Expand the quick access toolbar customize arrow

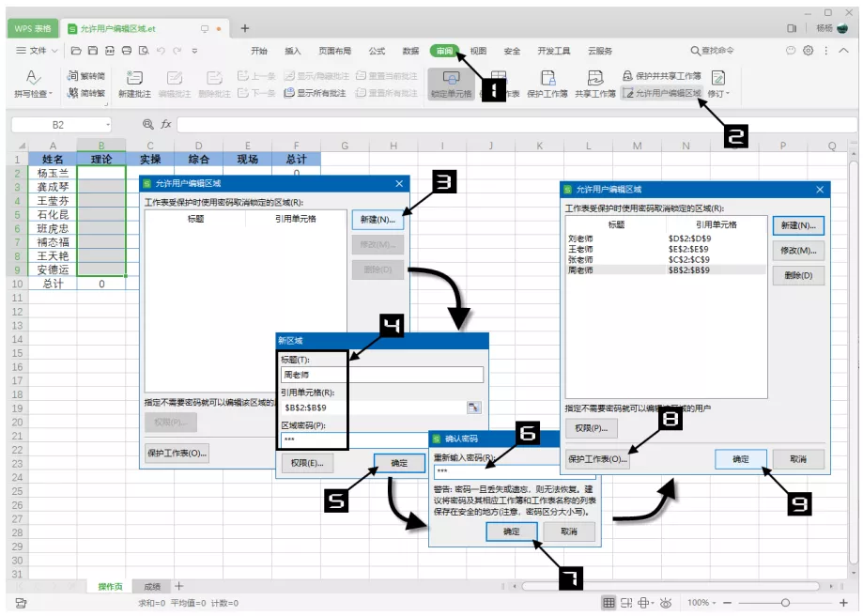(x=194, y=51)
